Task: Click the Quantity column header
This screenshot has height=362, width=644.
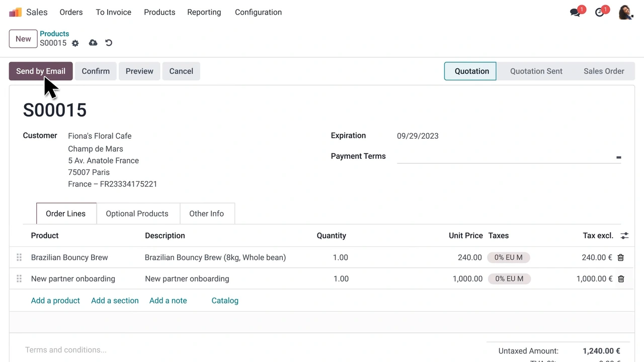Action: 331,236
